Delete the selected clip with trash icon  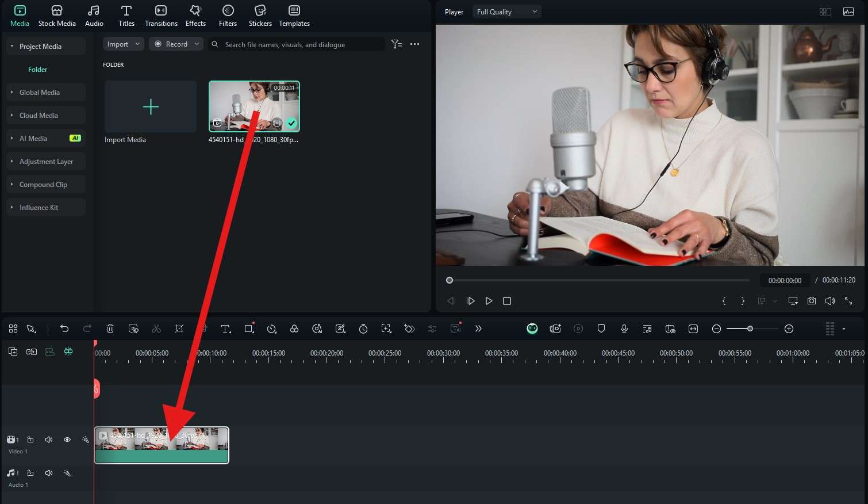pos(110,329)
